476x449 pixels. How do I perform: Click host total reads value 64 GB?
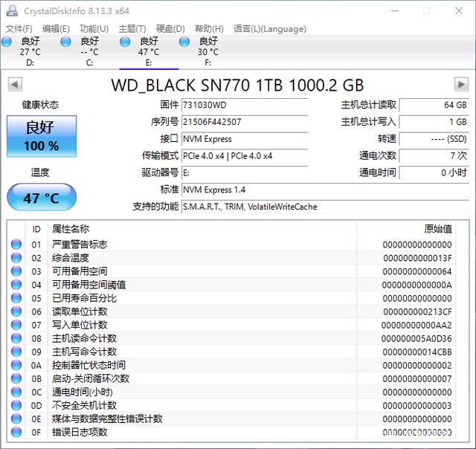click(x=434, y=105)
